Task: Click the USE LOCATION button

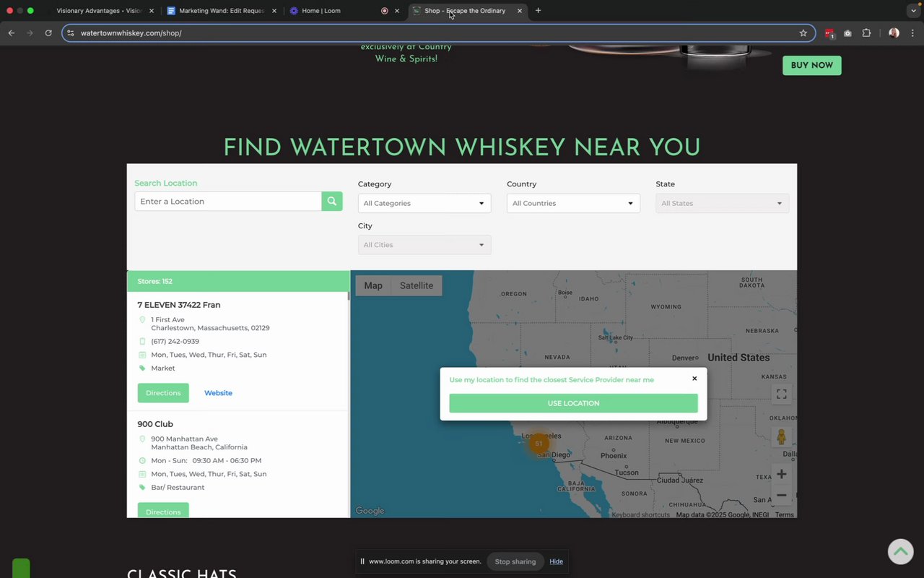Action: click(x=573, y=403)
